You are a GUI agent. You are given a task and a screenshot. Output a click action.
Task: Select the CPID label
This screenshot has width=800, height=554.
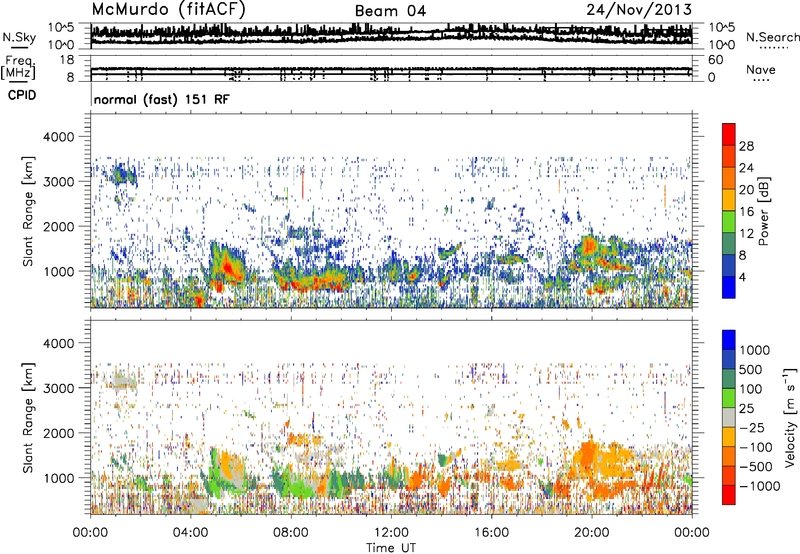pos(22,95)
